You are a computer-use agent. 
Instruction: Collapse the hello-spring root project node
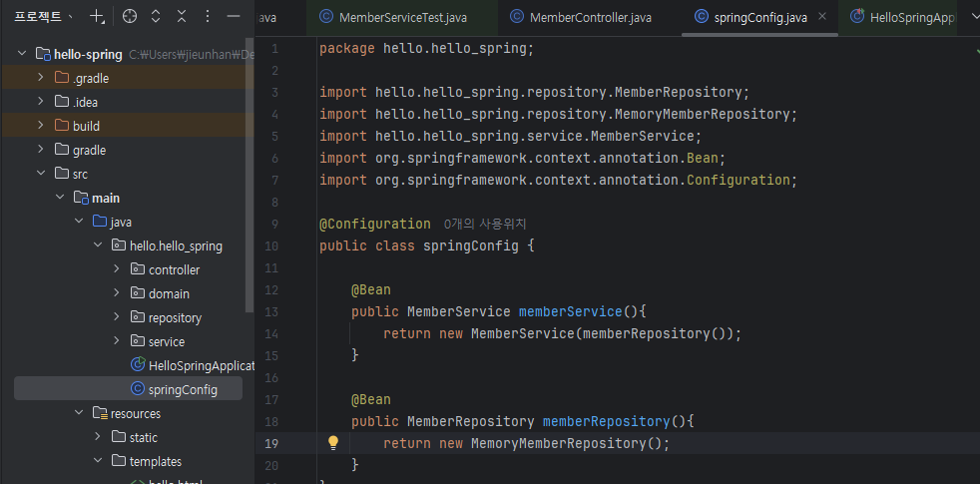[22, 54]
